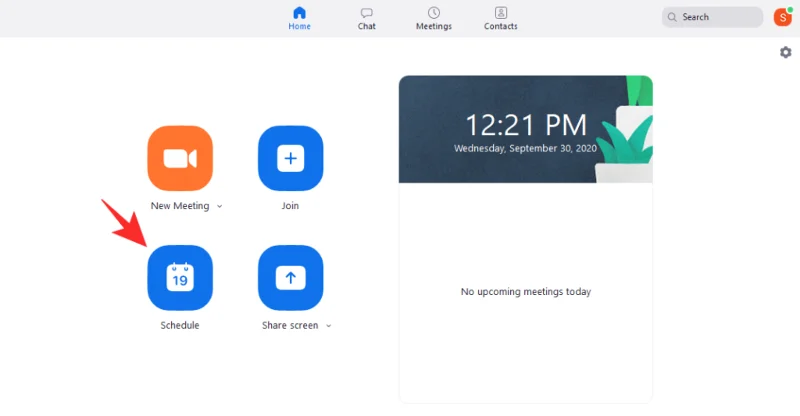Click the 12:21 PM clock display
The width and height of the screenshot is (800, 416).
pos(525,125)
